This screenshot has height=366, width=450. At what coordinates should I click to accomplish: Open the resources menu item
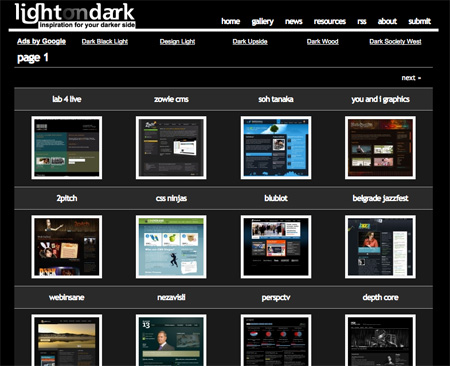(330, 21)
